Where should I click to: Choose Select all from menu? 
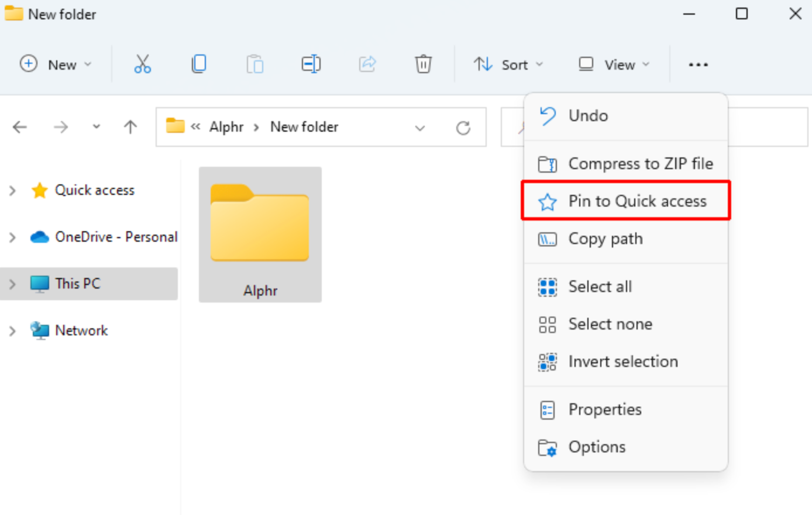626,287
